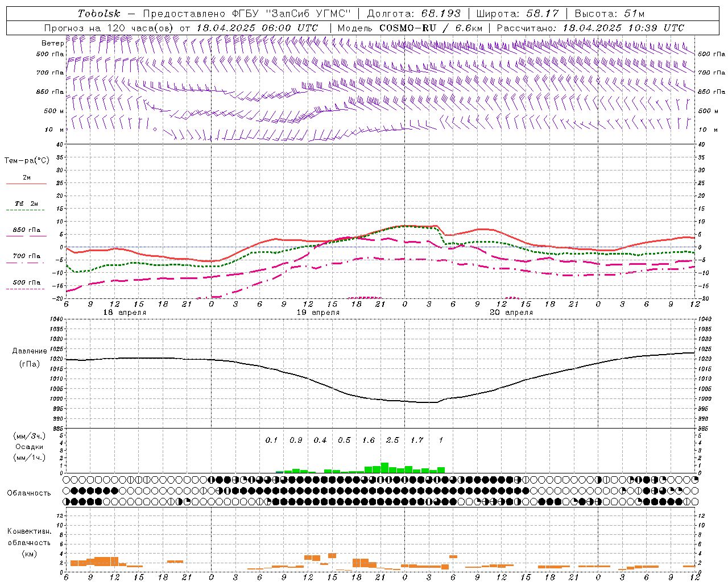The height and width of the screenshot is (582, 728).
Task: Click the "Тем-ра(°C)" axis title
Action: point(27,161)
